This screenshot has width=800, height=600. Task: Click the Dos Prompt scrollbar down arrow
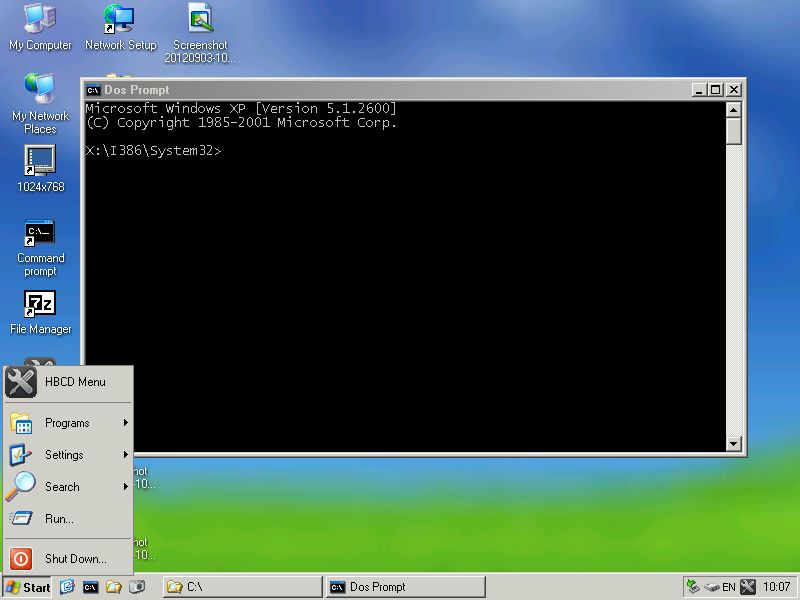coord(733,443)
